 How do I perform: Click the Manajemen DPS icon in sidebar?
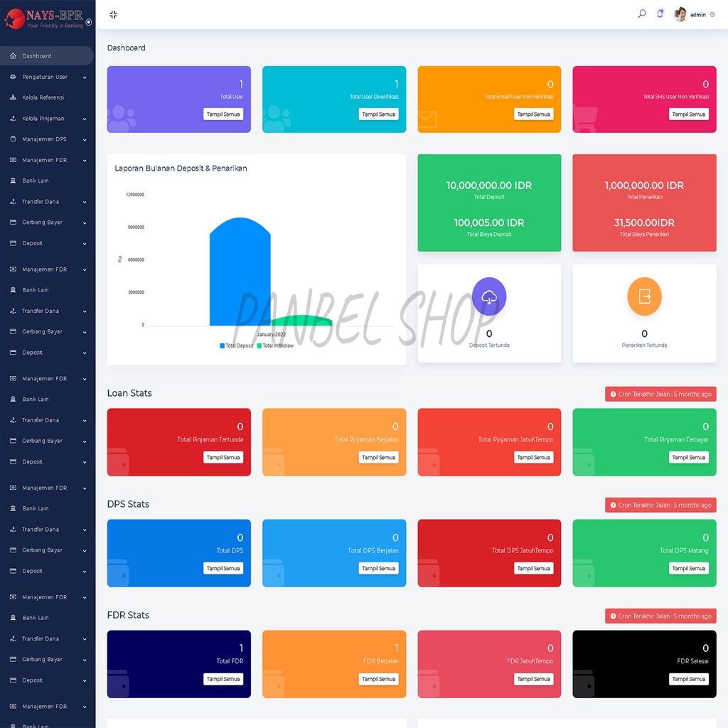13,139
